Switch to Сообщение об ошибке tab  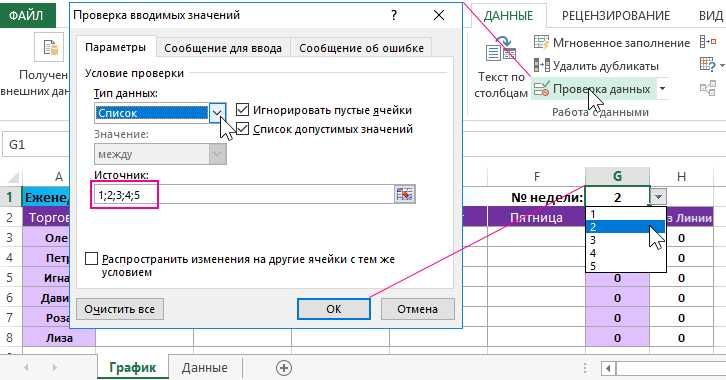(x=361, y=48)
